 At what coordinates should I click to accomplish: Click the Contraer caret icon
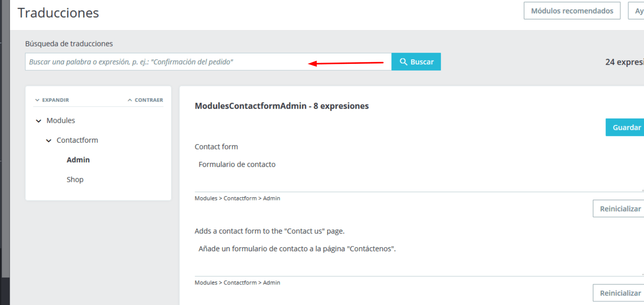pos(130,100)
